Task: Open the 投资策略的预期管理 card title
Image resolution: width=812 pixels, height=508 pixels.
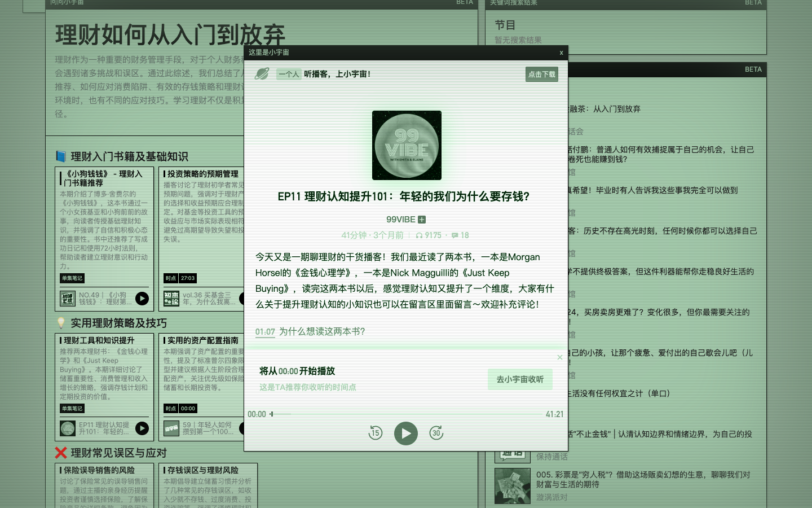Action: pyautogui.click(x=202, y=174)
